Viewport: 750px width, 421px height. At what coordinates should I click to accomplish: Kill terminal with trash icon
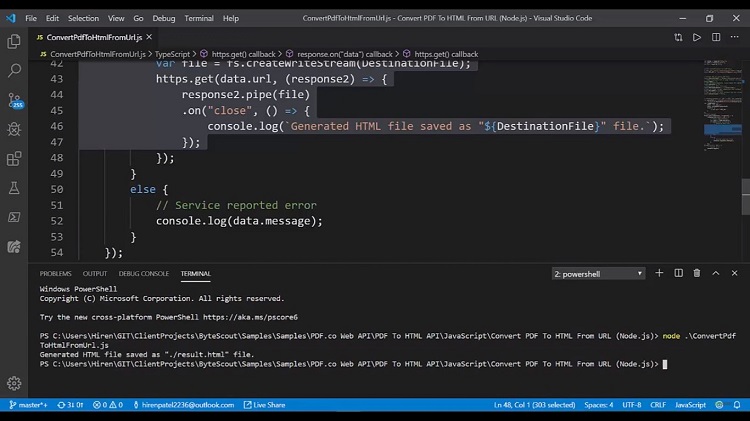click(697, 273)
